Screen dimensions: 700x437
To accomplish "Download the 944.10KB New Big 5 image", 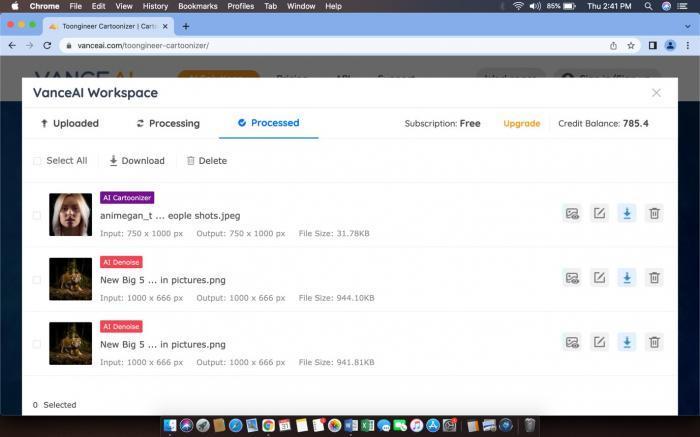I will coord(627,278).
